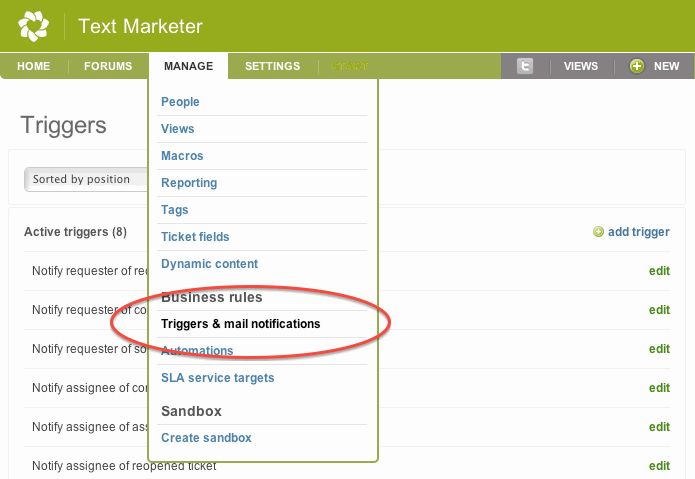The width and height of the screenshot is (695, 479).
Task: Edit the Notify assignee of as... trigger
Action: [659, 427]
